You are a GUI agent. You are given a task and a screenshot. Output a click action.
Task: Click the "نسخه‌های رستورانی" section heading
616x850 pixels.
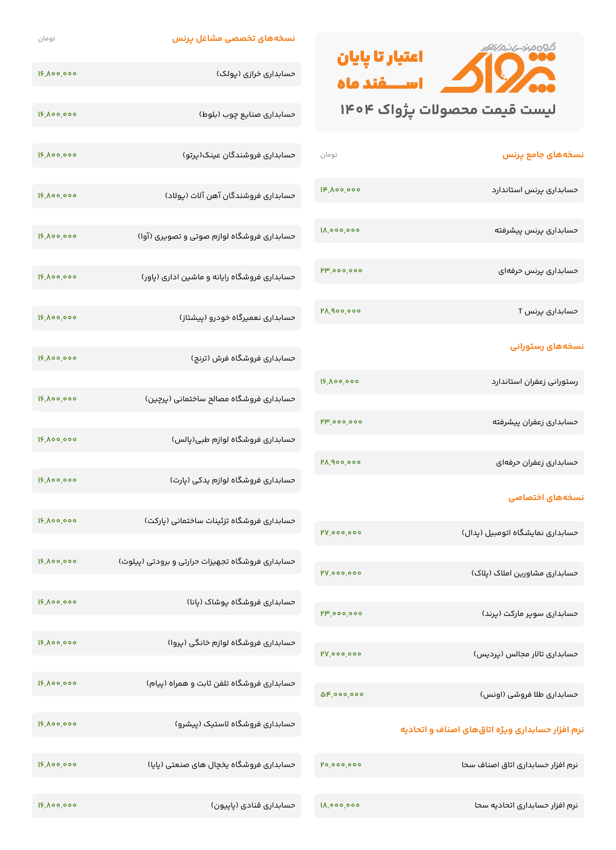click(547, 346)
